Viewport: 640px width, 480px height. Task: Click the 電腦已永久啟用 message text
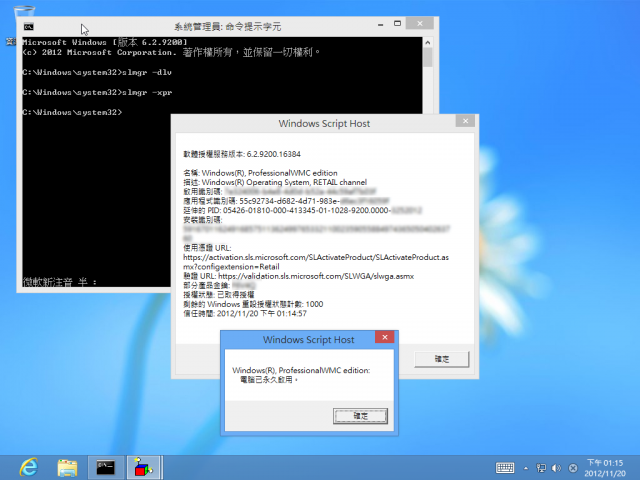coord(269,380)
